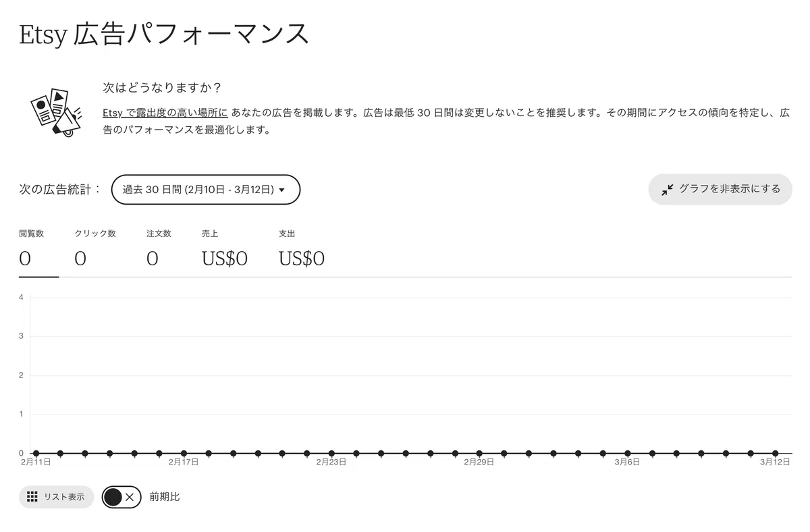Click the collapse arrows icon on hide-graph button
Screen dimensions: 810x532
point(667,190)
